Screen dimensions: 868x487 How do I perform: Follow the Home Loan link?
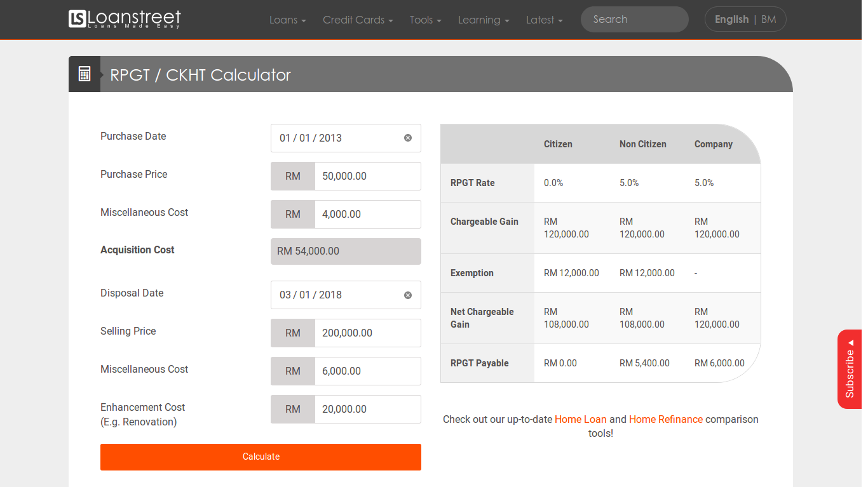tap(580, 419)
